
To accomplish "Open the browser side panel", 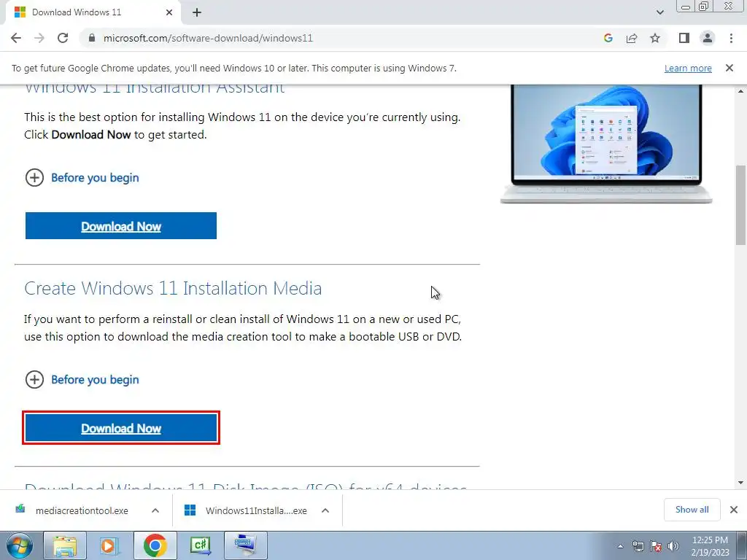I will click(684, 38).
